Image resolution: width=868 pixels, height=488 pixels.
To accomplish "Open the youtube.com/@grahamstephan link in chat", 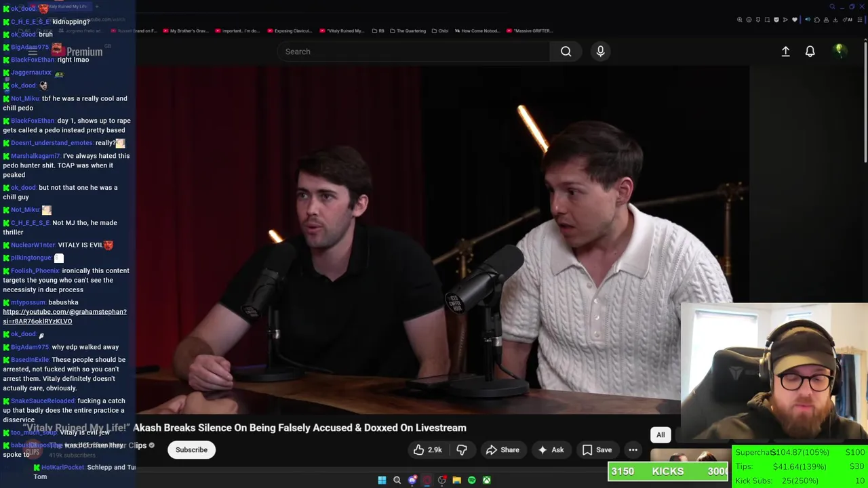I will click(64, 317).
